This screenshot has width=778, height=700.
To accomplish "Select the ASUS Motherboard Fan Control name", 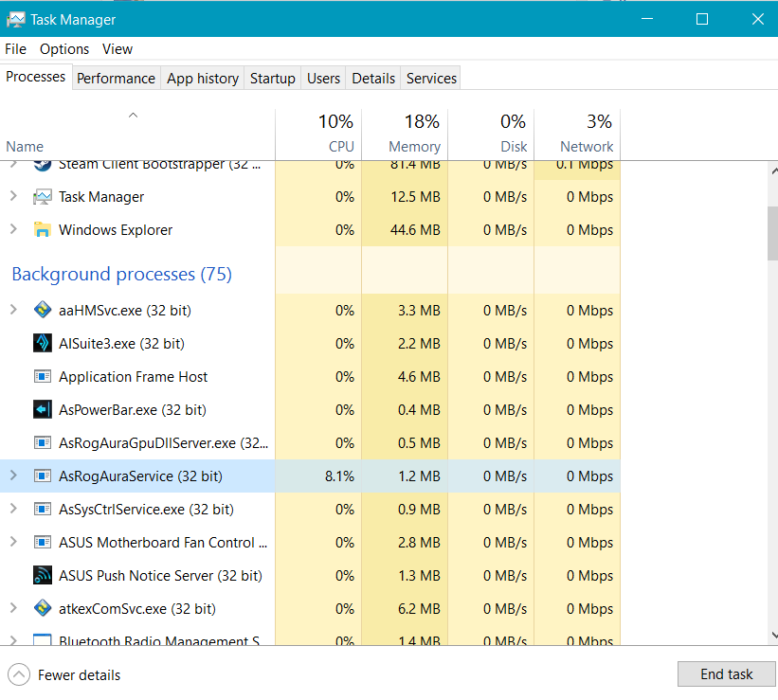I will tap(163, 543).
